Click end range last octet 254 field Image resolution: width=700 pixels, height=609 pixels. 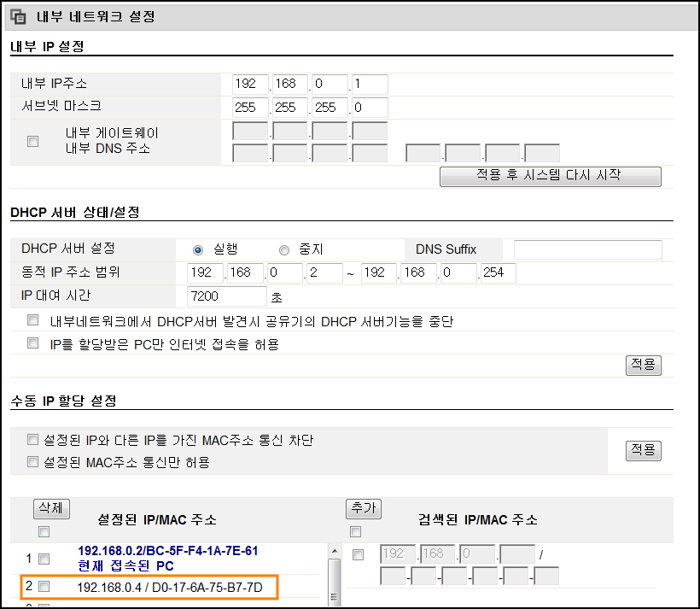point(498,273)
